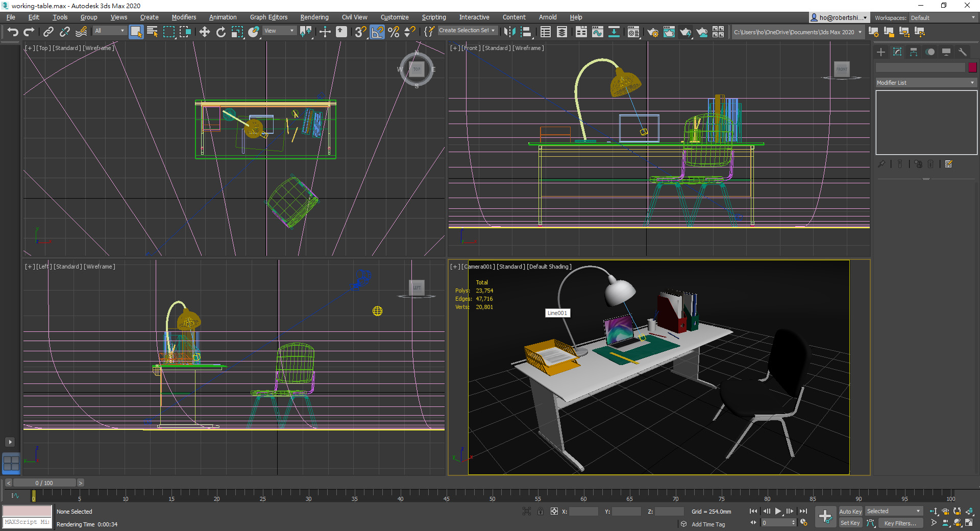Screen dimensions: 980x531
Task: Open the Mirror tool
Action: 509,32
